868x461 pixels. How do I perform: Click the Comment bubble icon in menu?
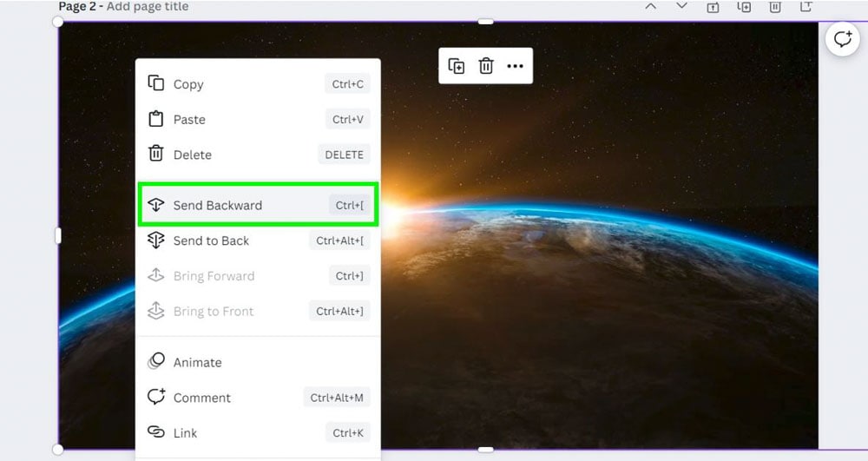[x=156, y=396]
